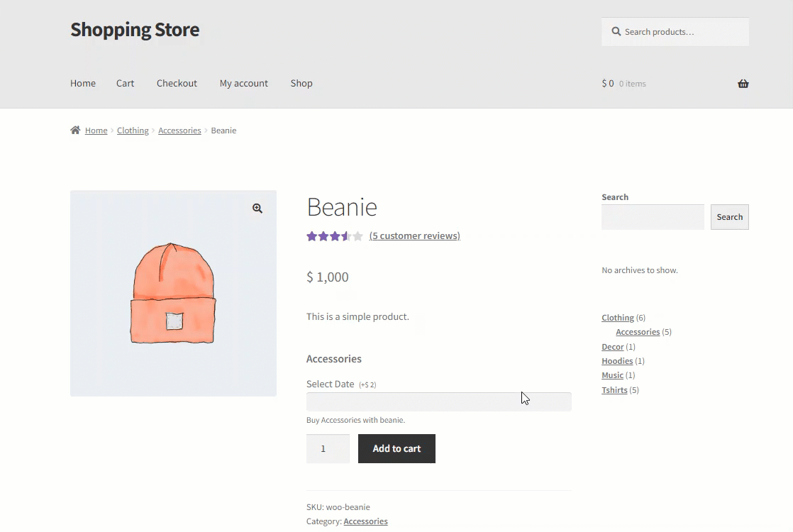Click the Beanie breadcrumb text

click(x=223, y=131)
